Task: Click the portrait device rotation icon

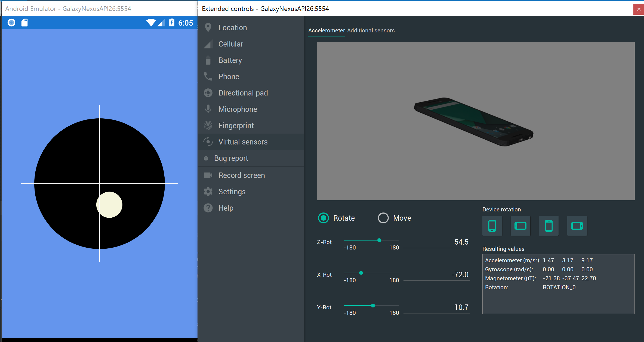Action: [x=492, y=226]
